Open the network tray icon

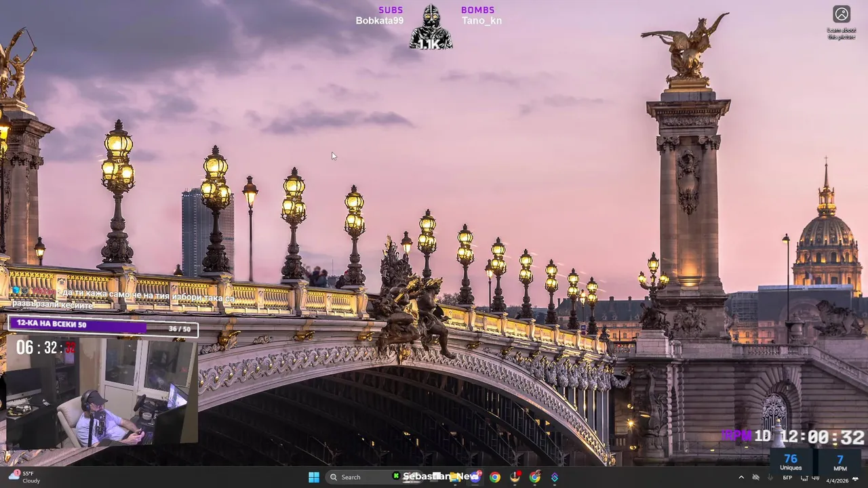(x=804, y=478)
